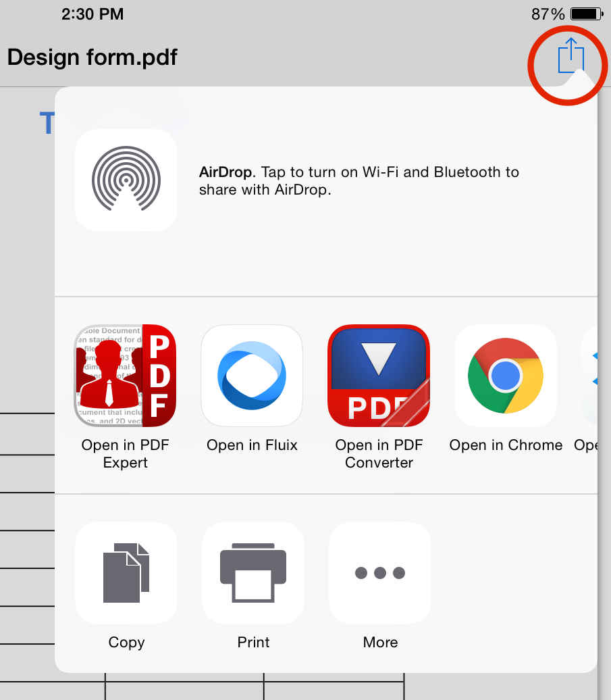Click the "Open in PDF Expert" label
The image size is (611, 700).
pos(125,454)
